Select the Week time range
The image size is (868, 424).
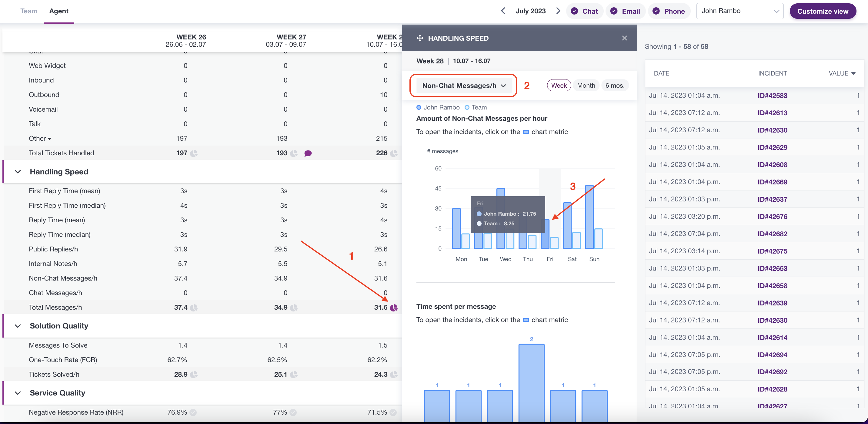coord(559,85)
